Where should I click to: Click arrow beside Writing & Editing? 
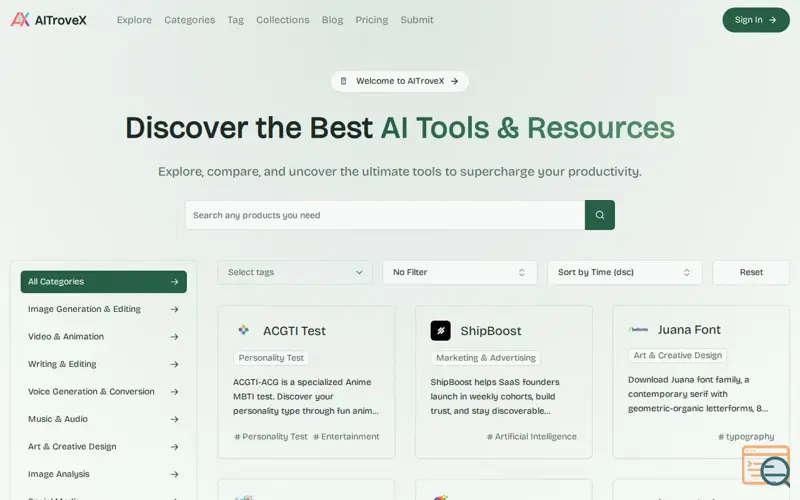tap(174, 364)
